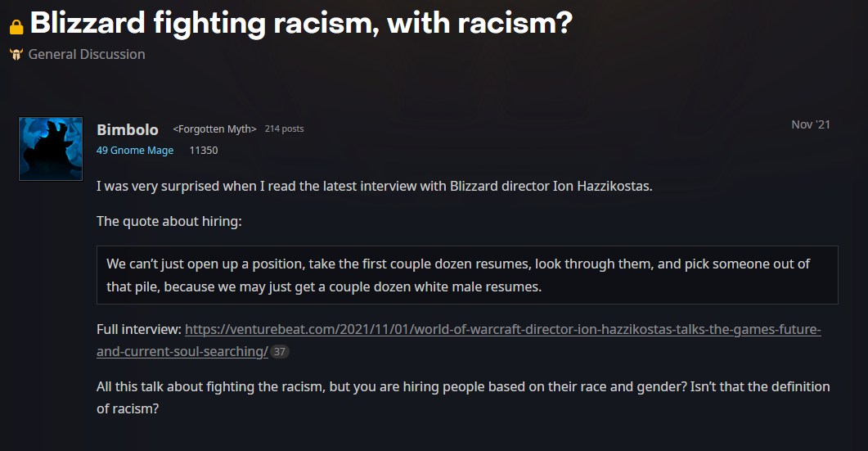The width and height of the screenshot is (868, 451).
Task: Open the 49 Gnome Mage character link
Action: 135,150
